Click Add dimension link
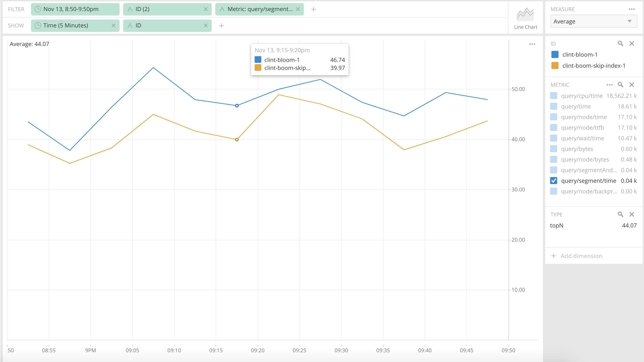Viewport: 644px width, 362px height. click(x=581, y=256)
